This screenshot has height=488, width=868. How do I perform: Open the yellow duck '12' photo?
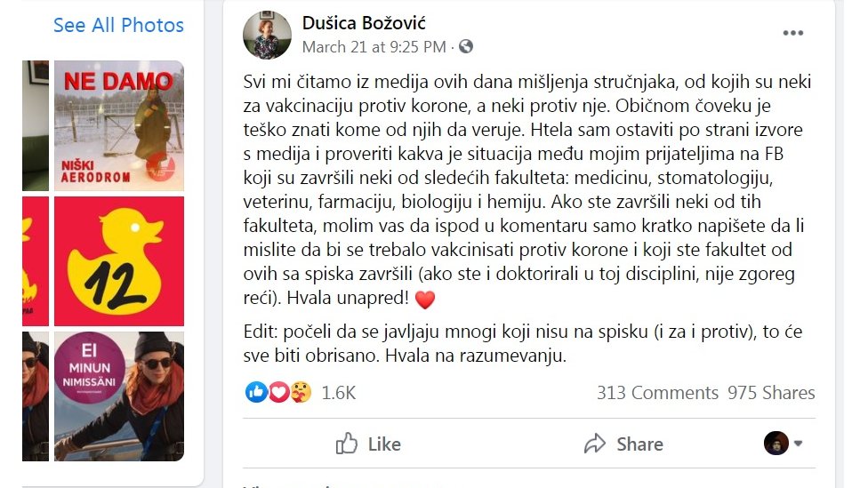119,261
